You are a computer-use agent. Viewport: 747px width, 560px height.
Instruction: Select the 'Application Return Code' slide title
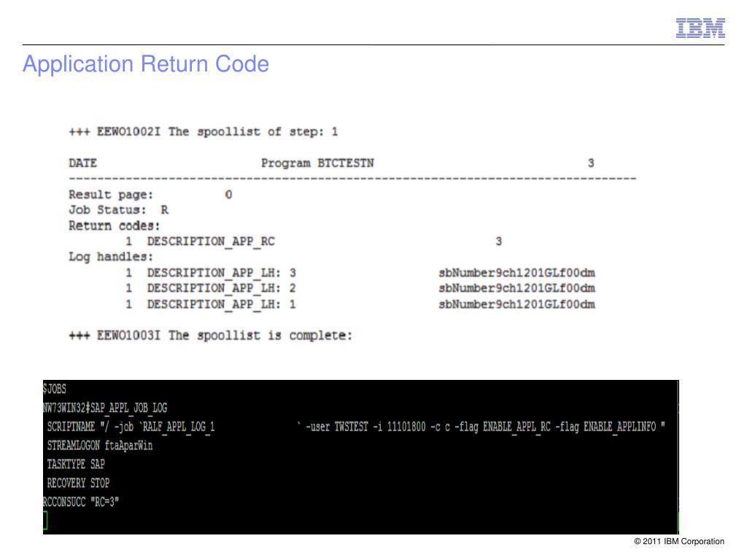click(x=146, y=64)
